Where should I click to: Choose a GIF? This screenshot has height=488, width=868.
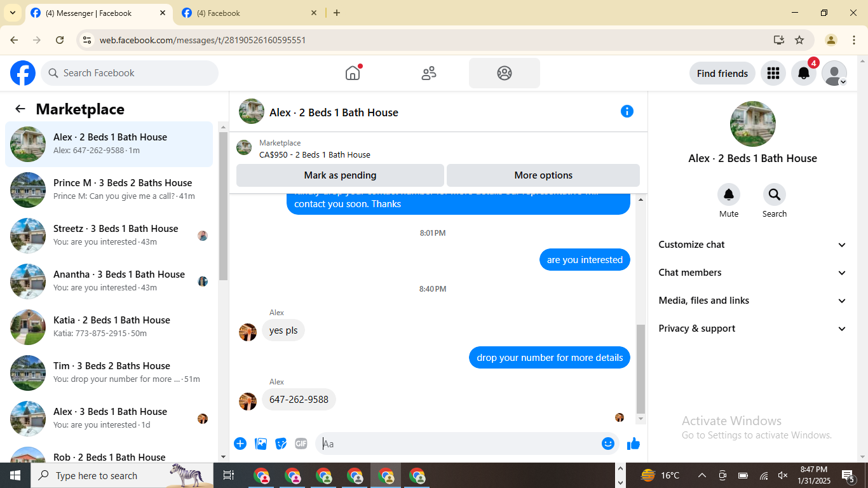click(301, 444)
